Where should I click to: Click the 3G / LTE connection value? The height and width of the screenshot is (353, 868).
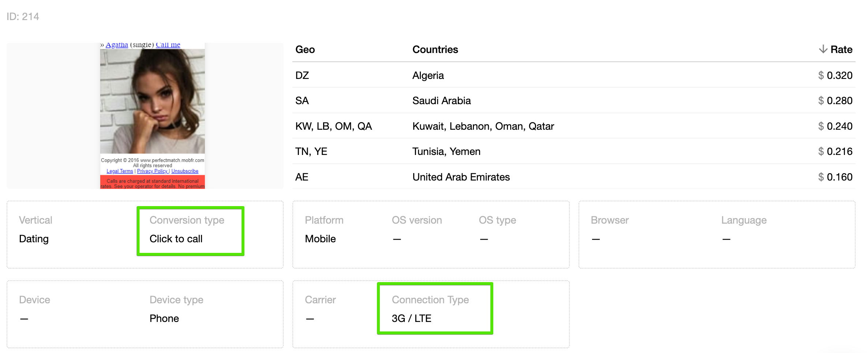[411, 319]
